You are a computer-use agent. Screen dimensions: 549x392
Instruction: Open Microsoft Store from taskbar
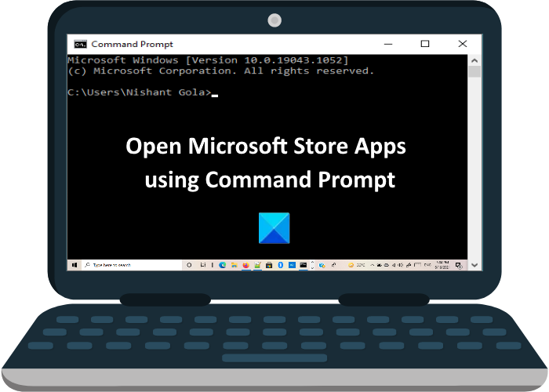point(269,265)
